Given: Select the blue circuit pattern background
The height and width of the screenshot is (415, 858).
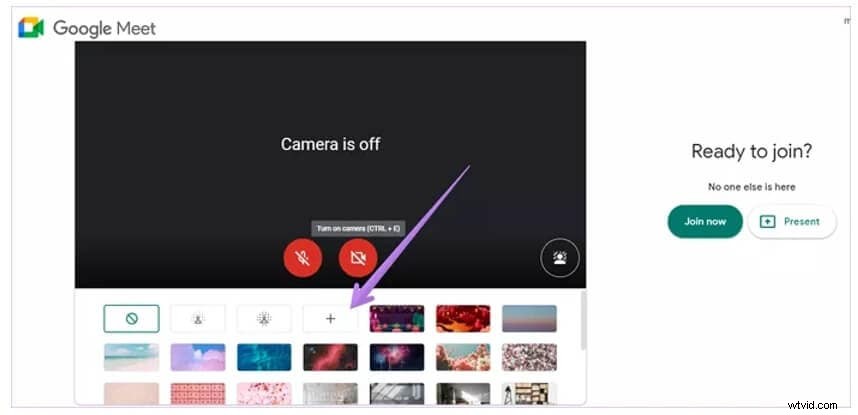Looking at the screenshot, I should tap(264, 358).
